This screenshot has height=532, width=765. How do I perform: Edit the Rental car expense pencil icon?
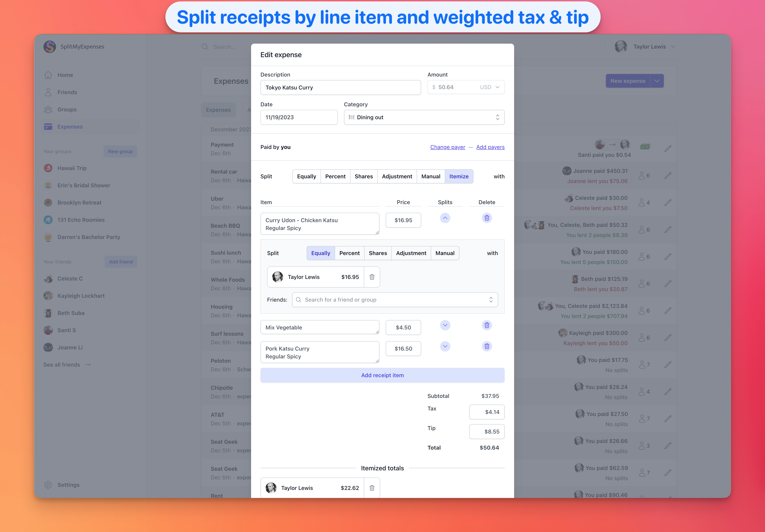[668, 176]
